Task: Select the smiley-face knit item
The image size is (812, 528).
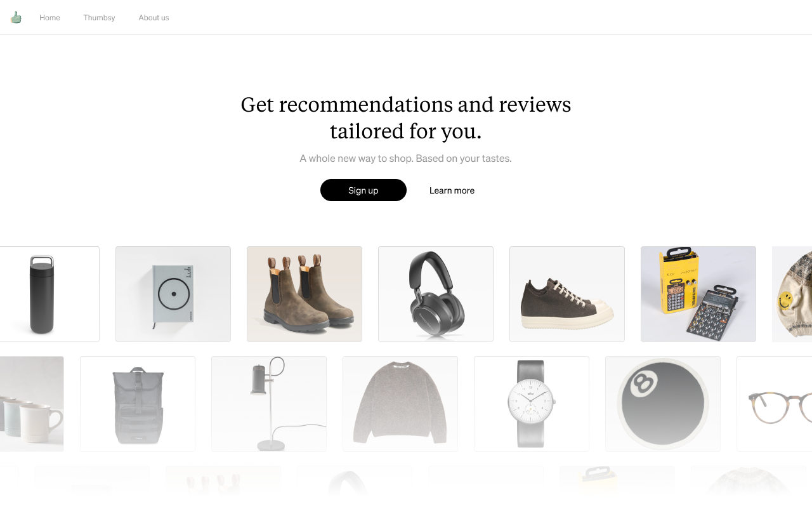Action: 792,294
